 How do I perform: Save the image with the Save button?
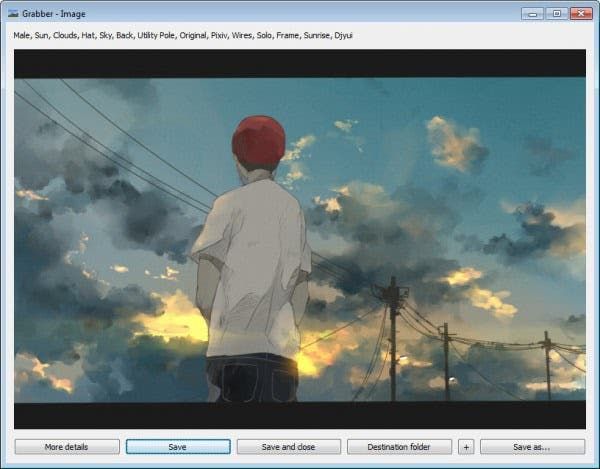(178, 447)
